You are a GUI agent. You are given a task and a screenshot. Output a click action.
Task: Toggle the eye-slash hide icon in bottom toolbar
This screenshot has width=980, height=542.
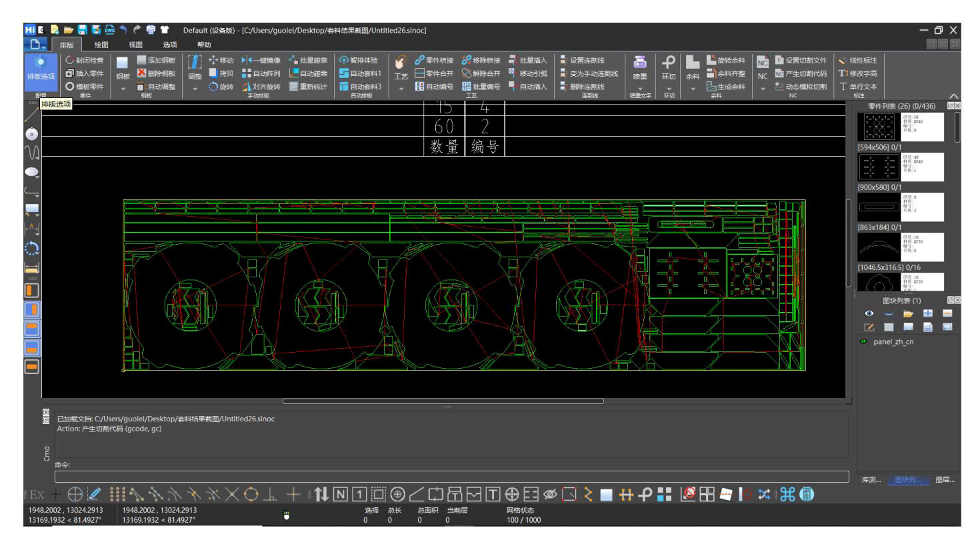[550, 494]
